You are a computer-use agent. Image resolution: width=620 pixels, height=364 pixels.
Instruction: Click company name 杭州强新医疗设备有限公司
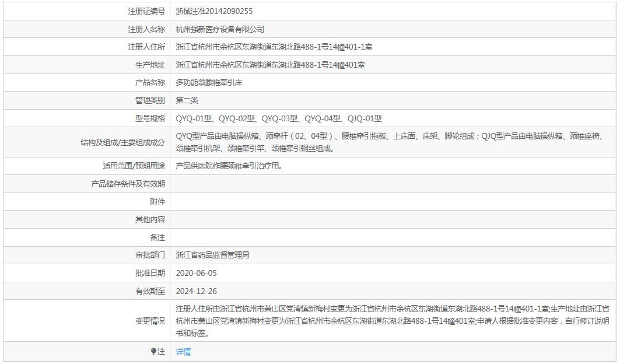pos(220,29)
